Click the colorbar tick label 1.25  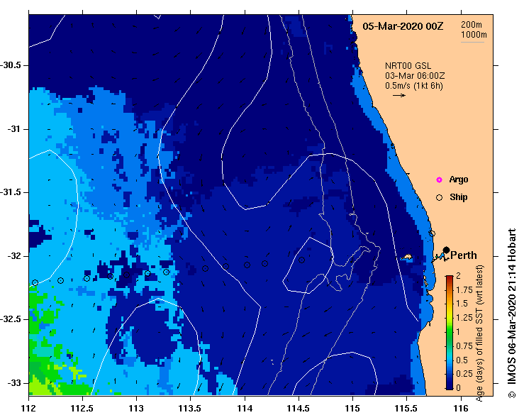point(464,318)
